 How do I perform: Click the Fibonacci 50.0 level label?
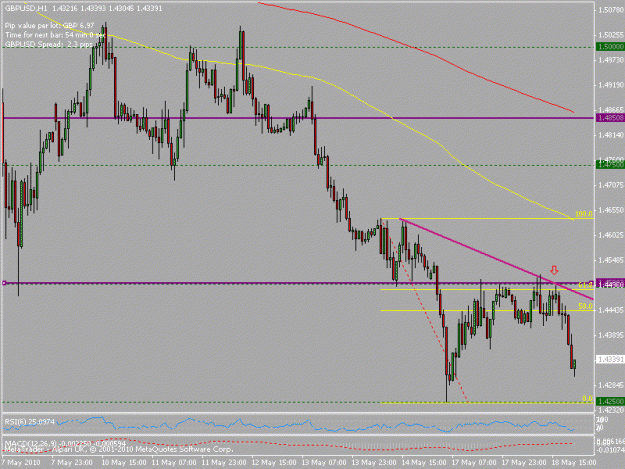[x=586, y=306]
